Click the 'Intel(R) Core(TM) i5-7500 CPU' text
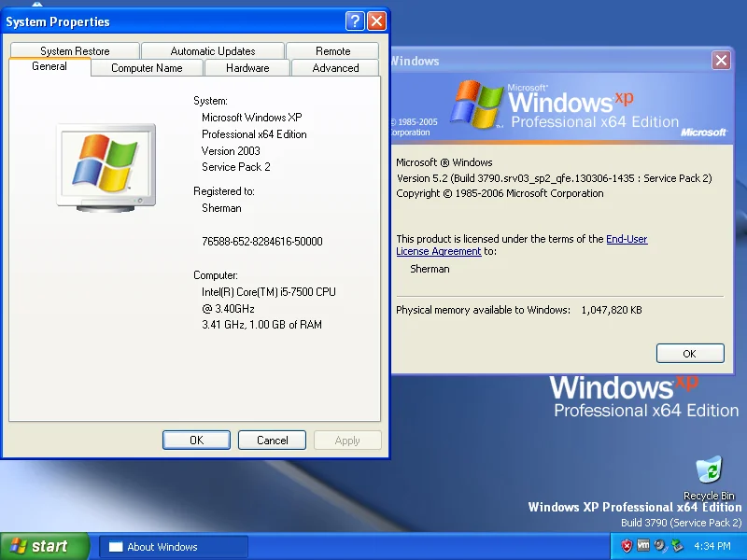This screenshot has width=747, height=560. 269,292
